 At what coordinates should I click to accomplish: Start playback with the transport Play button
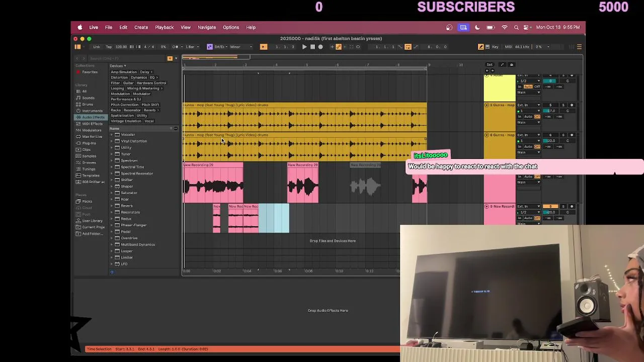coord(304,47)
